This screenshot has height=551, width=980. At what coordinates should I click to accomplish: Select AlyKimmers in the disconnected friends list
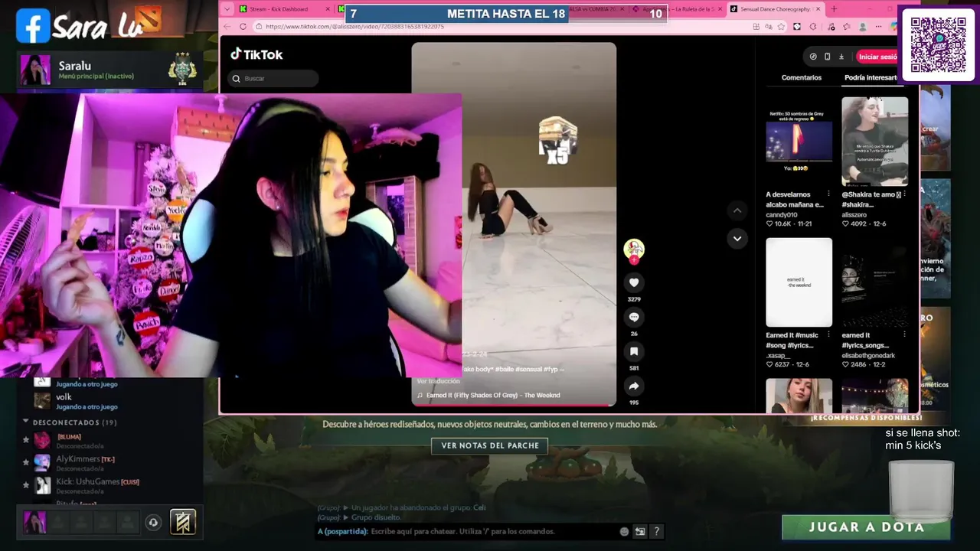pyautogui.click(x=111, y=463)
